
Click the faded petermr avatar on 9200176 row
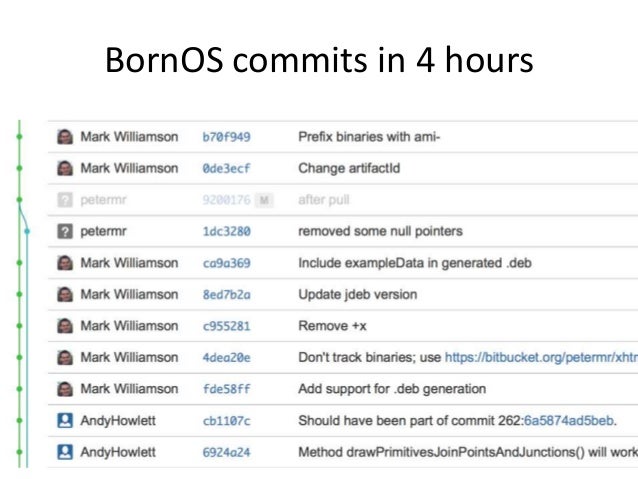(x=65, y=199)
